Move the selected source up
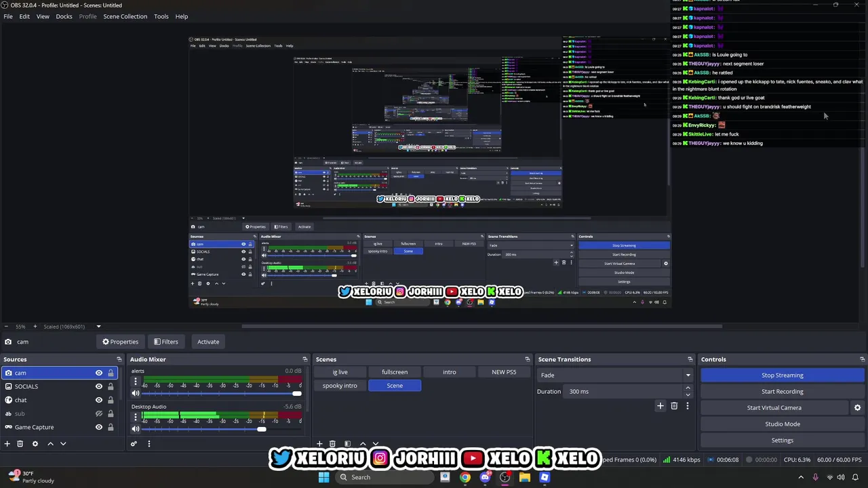Image resolution: width=868 pixels, height=488 pixels. tap(50, 444)
